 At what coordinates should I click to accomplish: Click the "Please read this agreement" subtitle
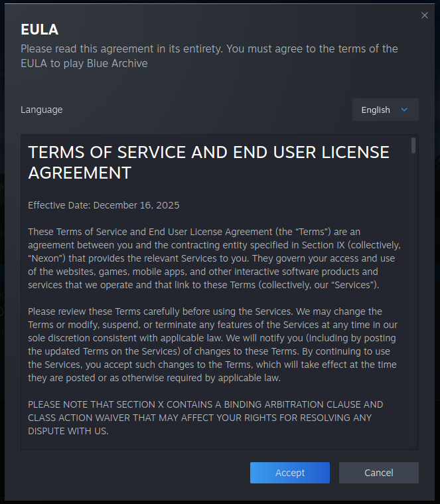pos(209,56)
